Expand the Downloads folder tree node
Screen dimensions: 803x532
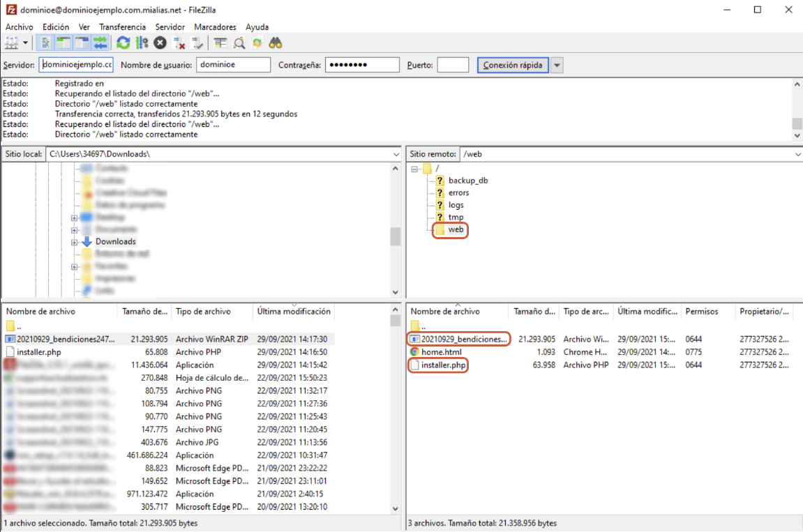75,242
